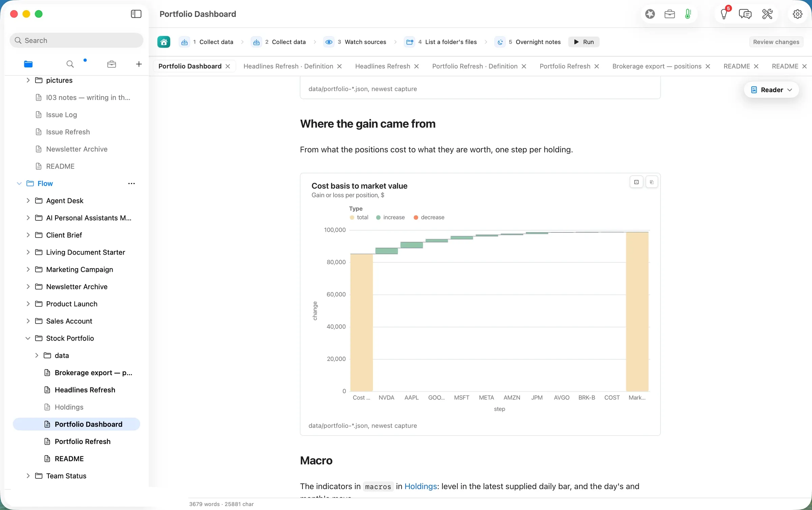Open the Flow folder more options ellipsis

tap(132, 184)
